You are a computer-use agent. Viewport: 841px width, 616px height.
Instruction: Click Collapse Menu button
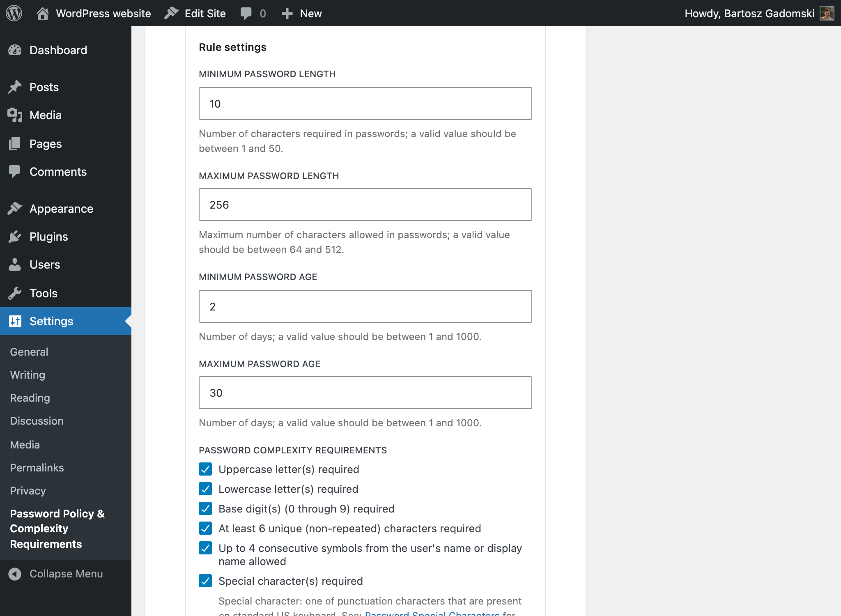tap(66, 574)
